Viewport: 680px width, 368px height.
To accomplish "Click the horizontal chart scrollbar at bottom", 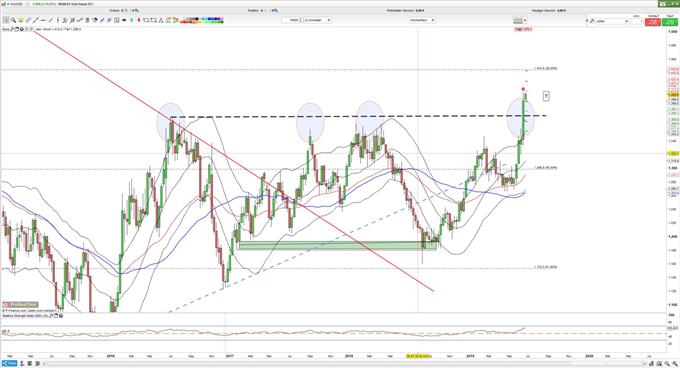I will click(347, 363).
